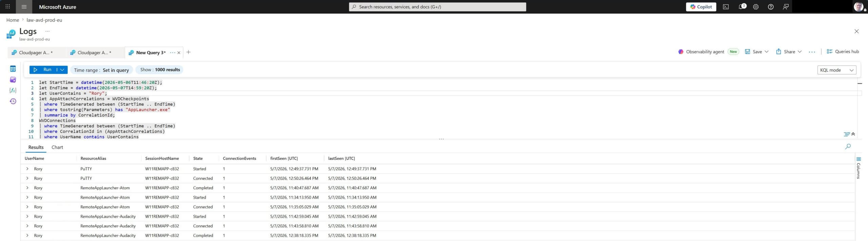The width and height of the screenshot is (868, 241).
Task: Close the Logs blade
Action: (x=856, y=31)
